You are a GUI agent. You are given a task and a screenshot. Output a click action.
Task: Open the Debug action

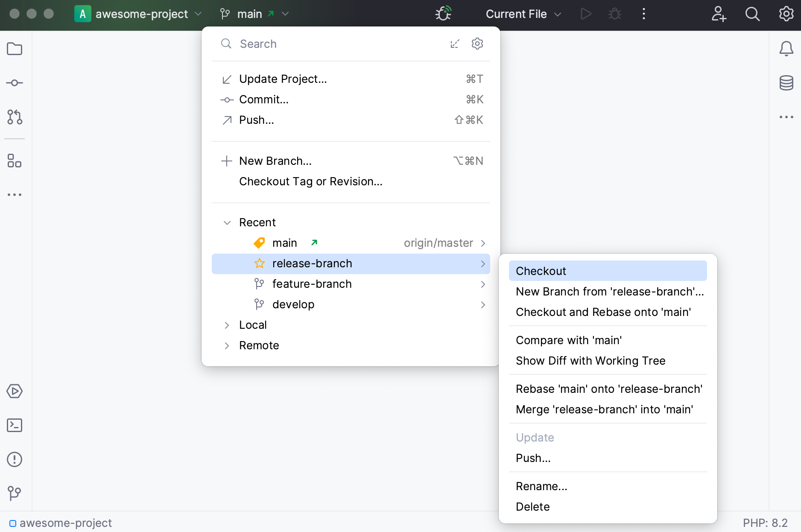point(615,14)
